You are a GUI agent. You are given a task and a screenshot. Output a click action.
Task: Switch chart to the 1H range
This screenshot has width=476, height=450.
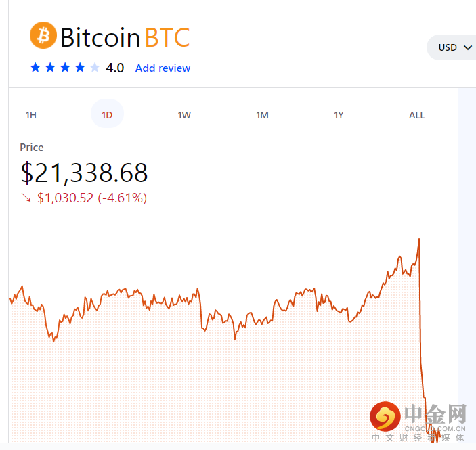click(31, 115)
